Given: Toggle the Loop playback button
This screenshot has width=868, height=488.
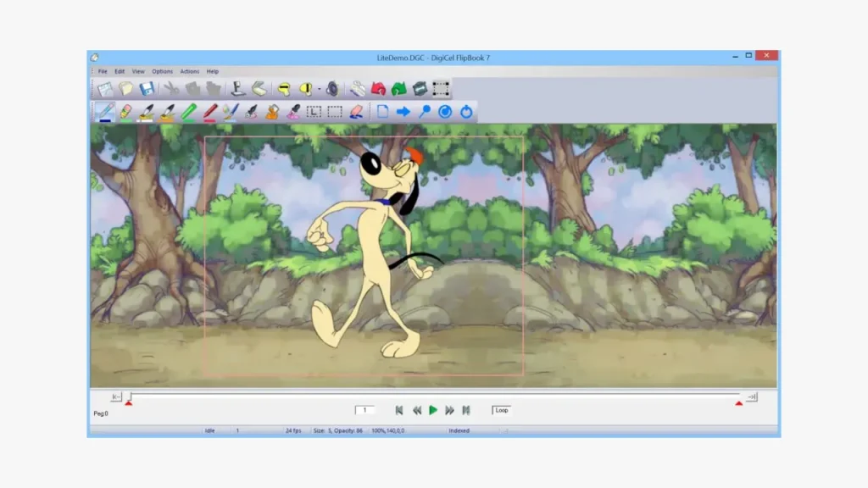Looking at the screenshot, I should [x=502, y=410].
